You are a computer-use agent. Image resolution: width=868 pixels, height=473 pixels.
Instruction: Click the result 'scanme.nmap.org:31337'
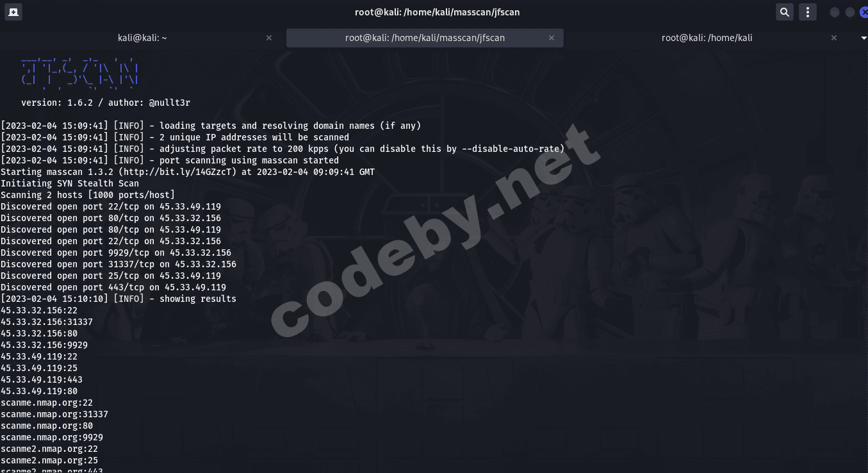54,414
